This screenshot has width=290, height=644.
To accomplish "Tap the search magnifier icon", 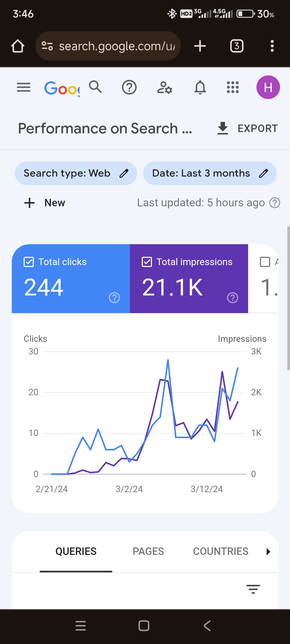I will pyautogui.click(x=95, y=87).
